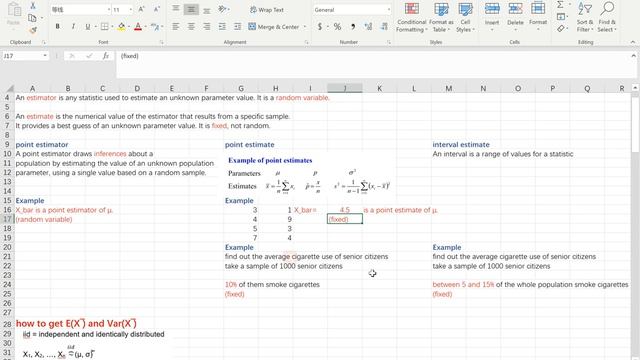This screenshot has height=360, width=640.
Task: Click the Insert Function fx icon
Action: (x=105, y=56)
